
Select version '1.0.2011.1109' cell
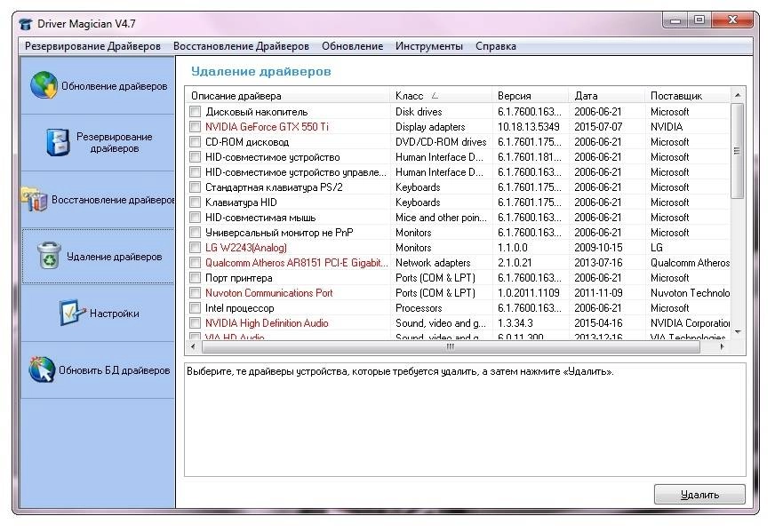528,293
